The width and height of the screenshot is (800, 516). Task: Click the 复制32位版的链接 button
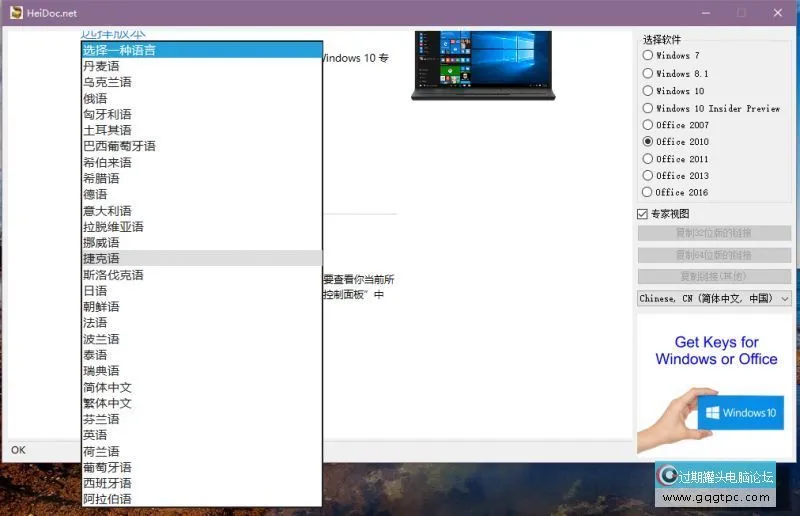(714, 234)
